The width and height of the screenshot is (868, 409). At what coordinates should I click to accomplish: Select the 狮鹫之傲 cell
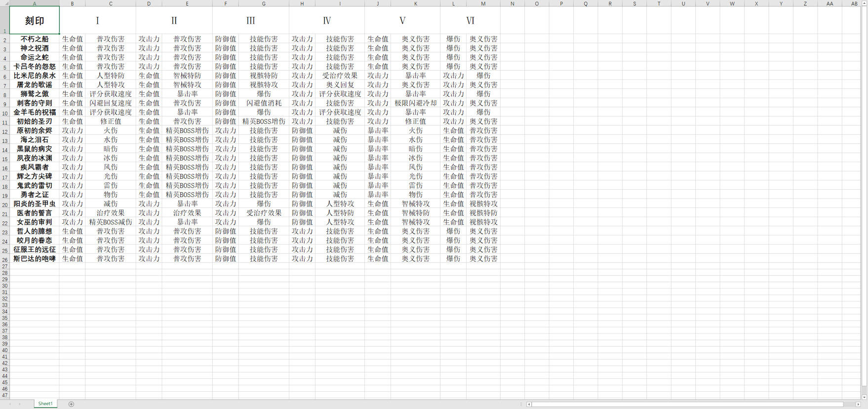coord(35,94)
